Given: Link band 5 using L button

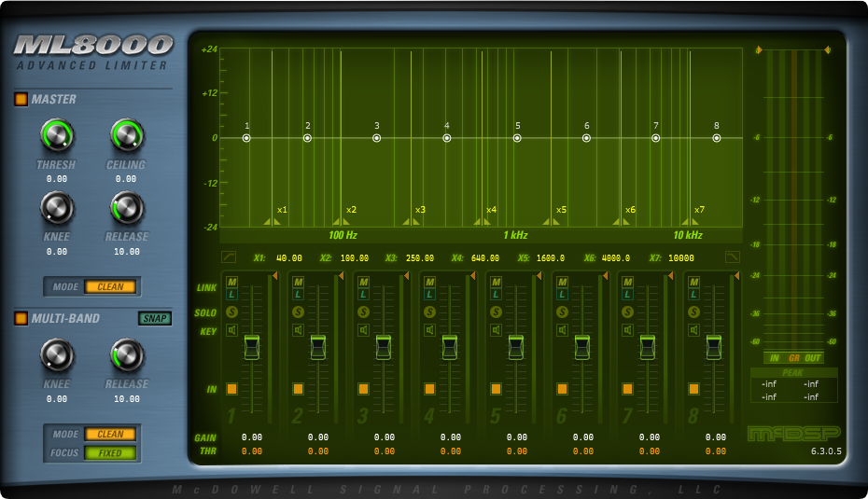Looking at the screenshot, I should [x=496, y=295].
